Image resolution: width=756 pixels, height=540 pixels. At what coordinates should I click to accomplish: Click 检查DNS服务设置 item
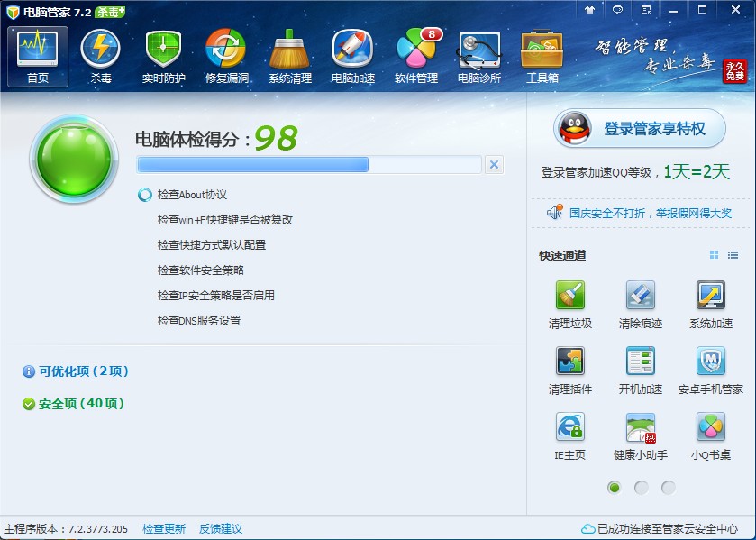tap(199, 320)
